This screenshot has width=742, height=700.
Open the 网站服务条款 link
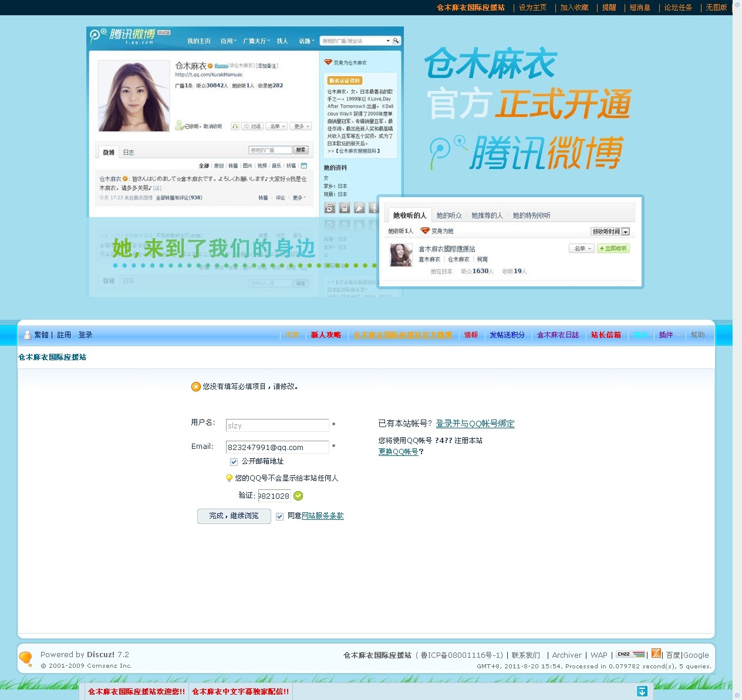(323, 516)
